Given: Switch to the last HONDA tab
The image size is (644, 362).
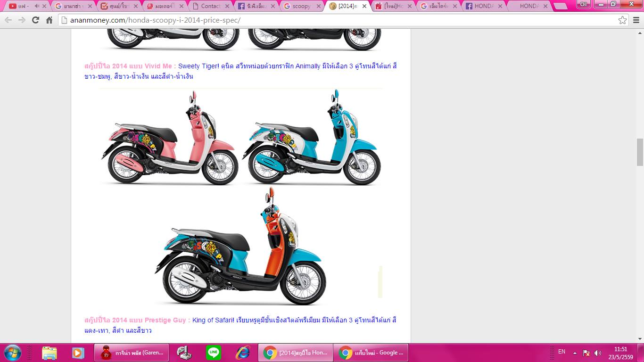Looking at the screenshot, I should 529,6.
